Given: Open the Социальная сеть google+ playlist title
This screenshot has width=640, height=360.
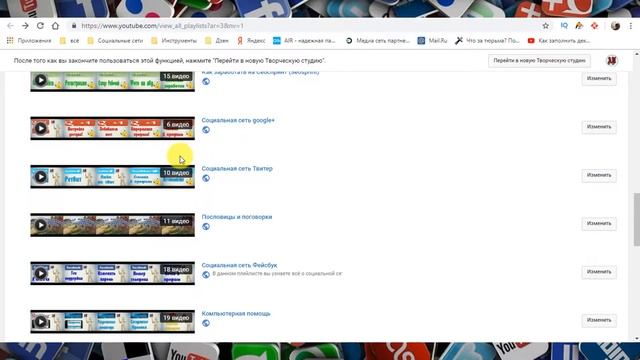Looking at the screenshot, I should pos(238,120).
